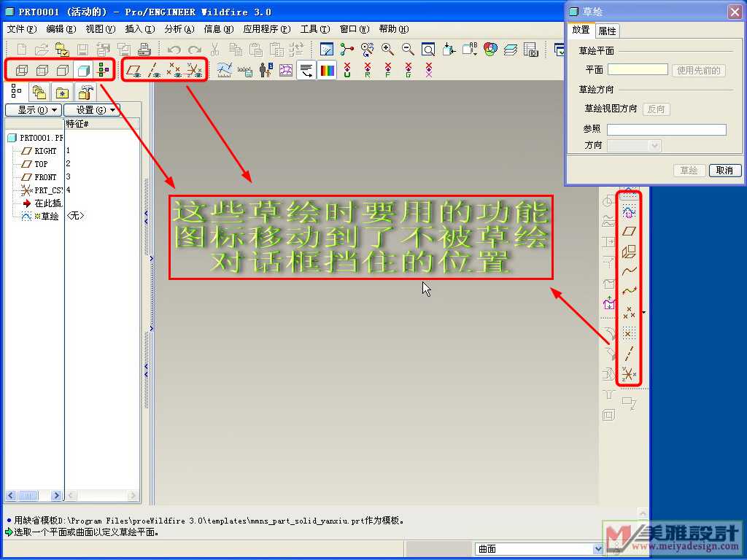Click the datum curve tool in right toolbar

(629, 271)
